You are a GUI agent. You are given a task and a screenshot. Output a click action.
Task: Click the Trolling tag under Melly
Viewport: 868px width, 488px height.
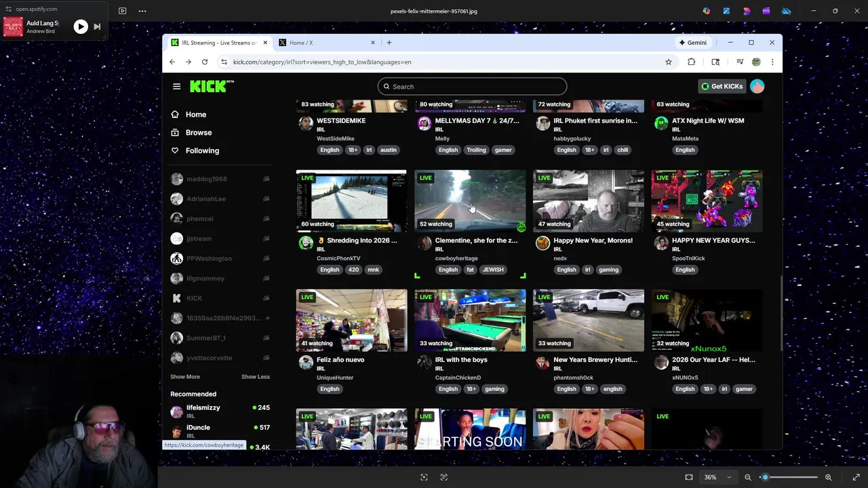[476, 150]
